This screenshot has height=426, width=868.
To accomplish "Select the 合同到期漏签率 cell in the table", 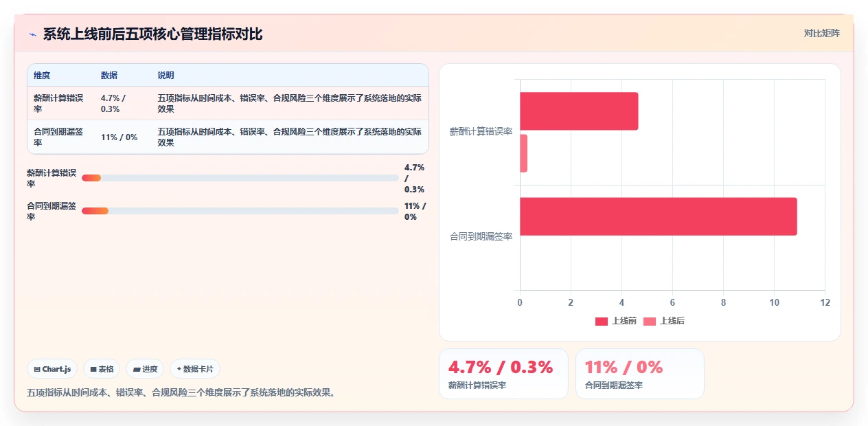I will point(60,137).
